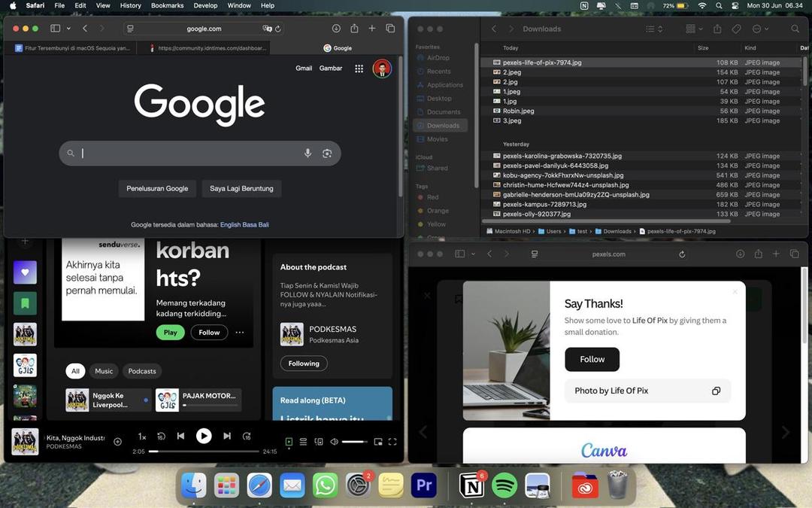Show tab overview in Google Safari window
812x508 pixels.
tap(390, 29)
